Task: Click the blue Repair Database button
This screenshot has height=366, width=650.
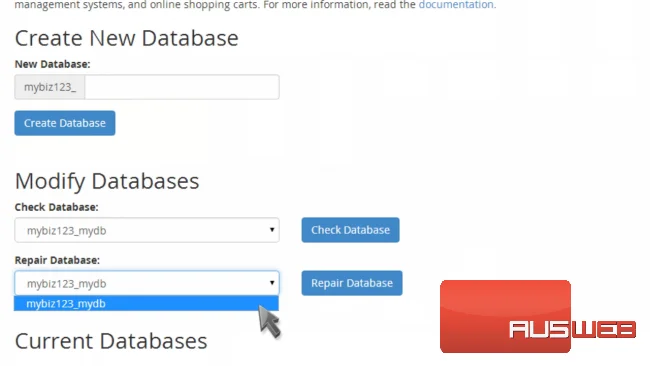Action: click(352, 283)
